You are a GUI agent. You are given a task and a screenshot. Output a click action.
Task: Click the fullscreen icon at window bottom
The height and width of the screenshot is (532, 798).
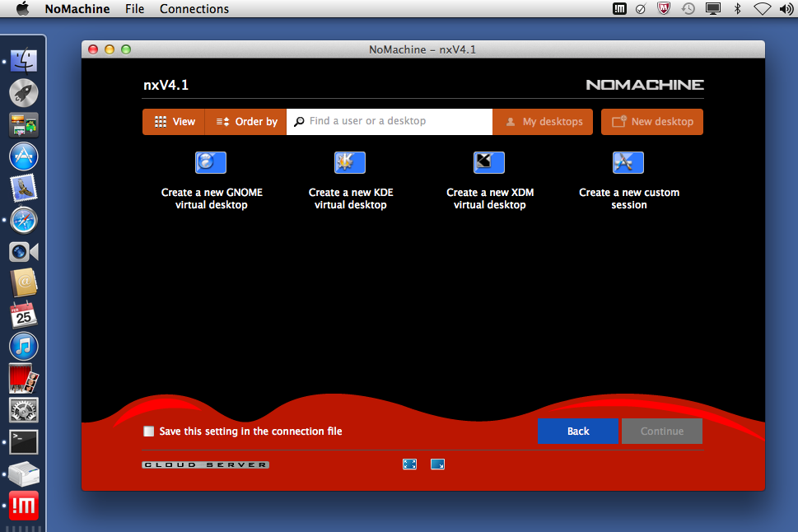click(409, 464)
